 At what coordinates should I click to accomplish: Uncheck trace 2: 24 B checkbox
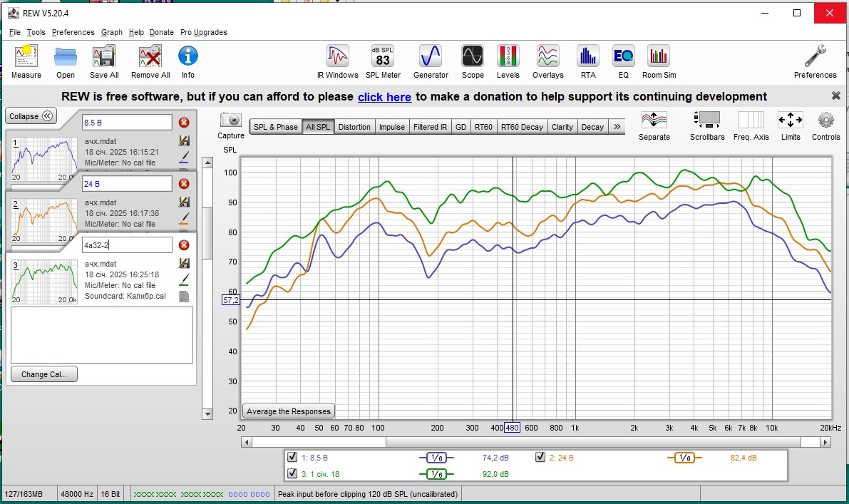click(540, 457)
